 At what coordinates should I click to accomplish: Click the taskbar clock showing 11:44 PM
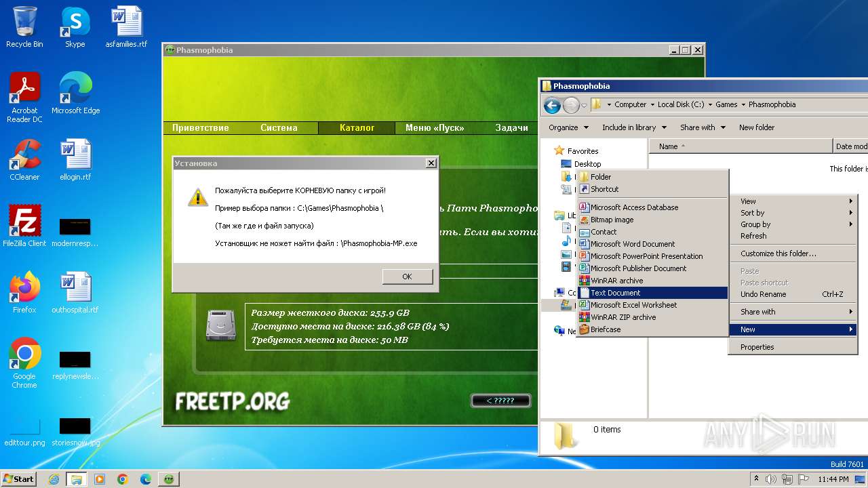pos(833,479)
